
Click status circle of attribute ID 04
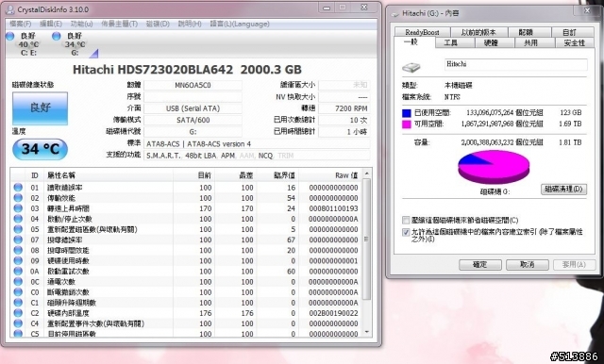coord(18,219)
